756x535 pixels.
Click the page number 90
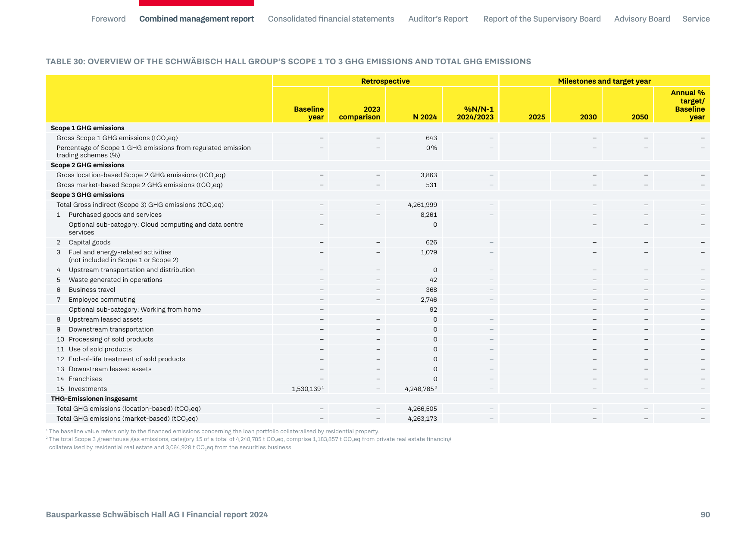pyautogui.click(x=705, y=515)
